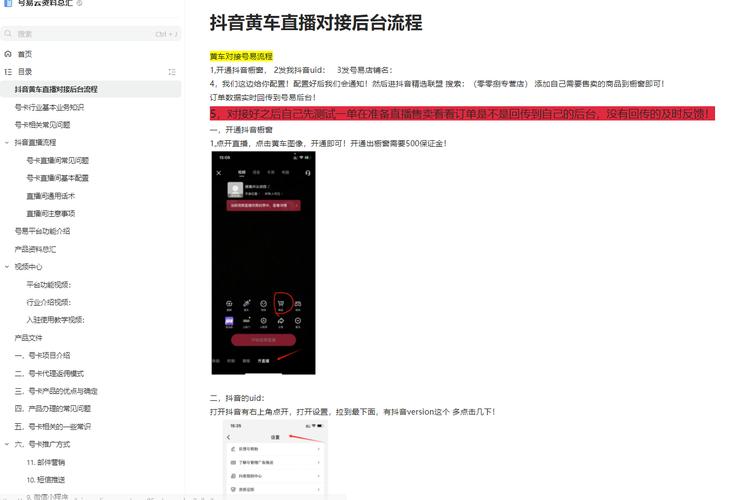Screen dimensions: 737x500
Task: Open 平台功能视频 entry
Action: 49,284
